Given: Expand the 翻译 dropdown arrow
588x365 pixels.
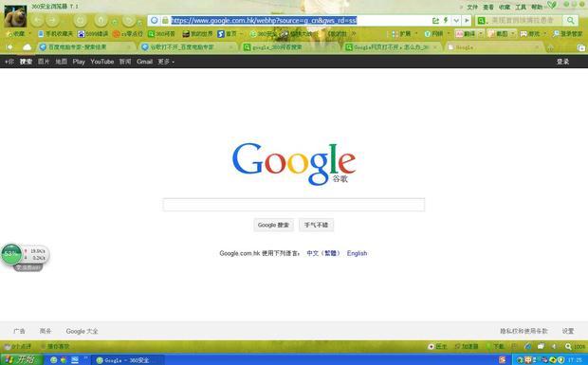Looking at the screenshot, I should [x=481, y=34].
